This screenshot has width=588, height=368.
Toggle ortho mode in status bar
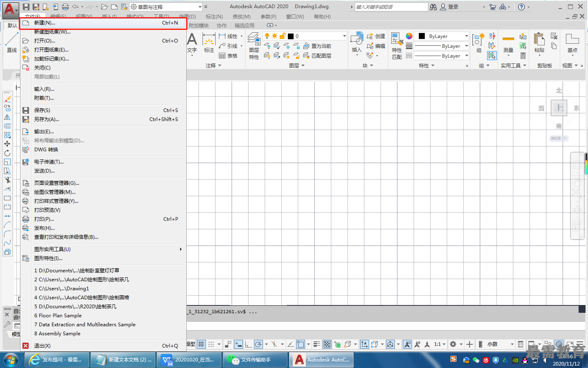click(x=248, y=344)
